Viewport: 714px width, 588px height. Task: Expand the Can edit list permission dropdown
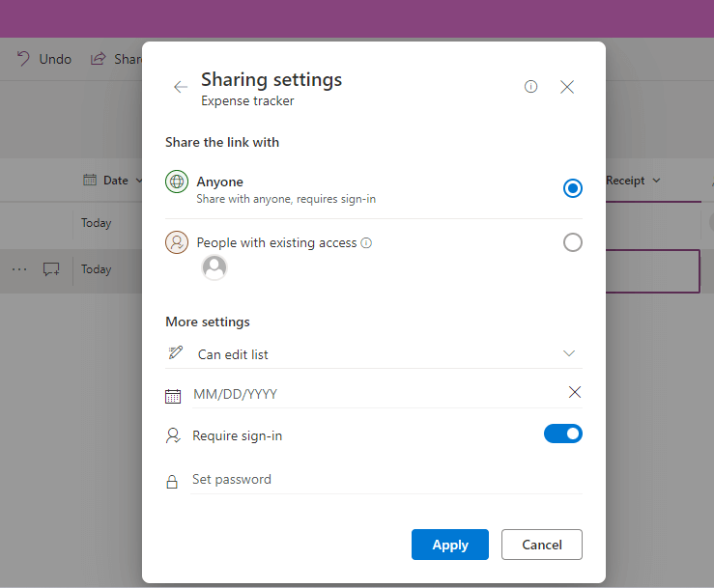click(x=569, y=353)
